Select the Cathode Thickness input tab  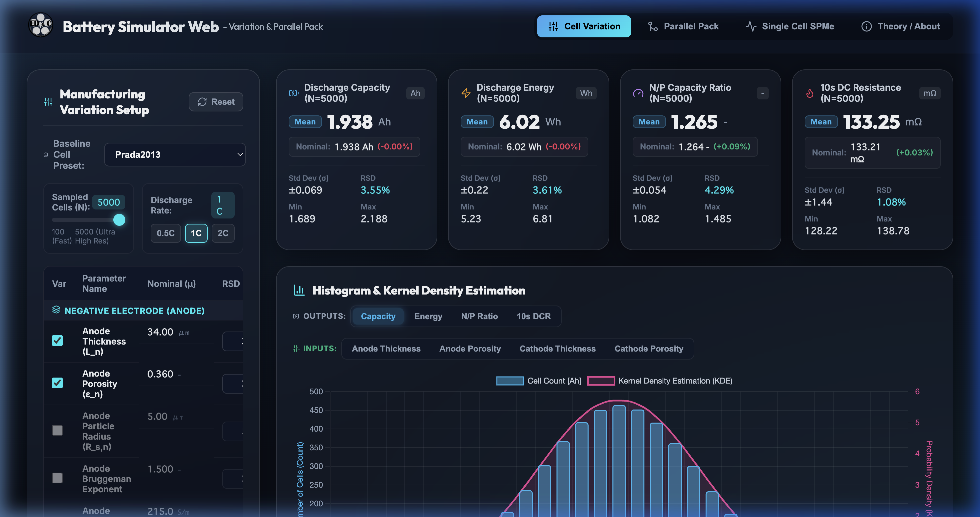[x=557, y=348]
